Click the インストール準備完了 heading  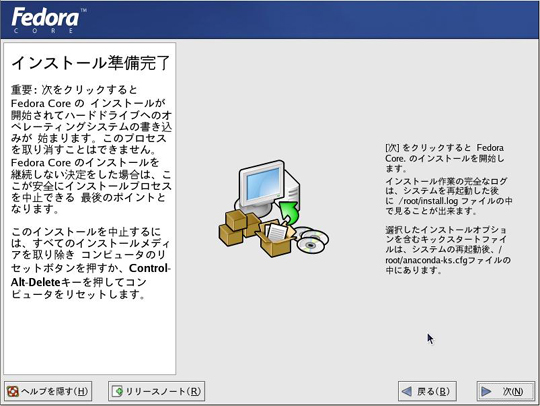91,63
